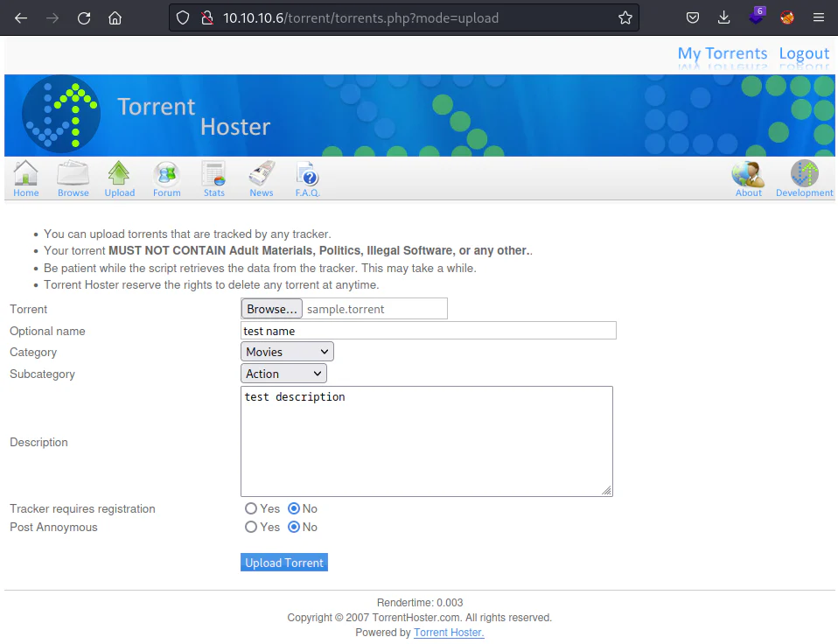Open the F.A.Q. question mark icon
Screen dimensions: 838x644
pos(307,174)
